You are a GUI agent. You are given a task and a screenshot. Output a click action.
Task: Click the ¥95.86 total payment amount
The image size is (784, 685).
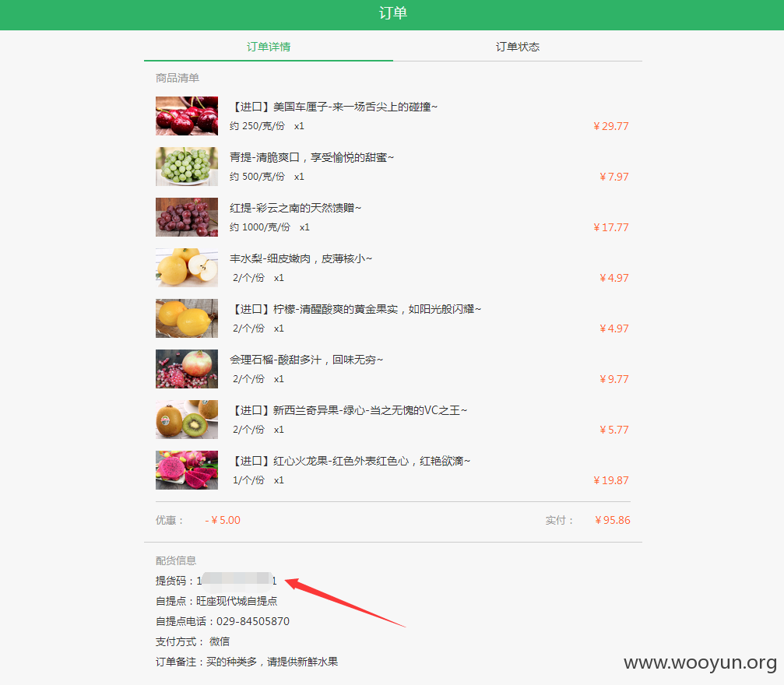point(612,520)
